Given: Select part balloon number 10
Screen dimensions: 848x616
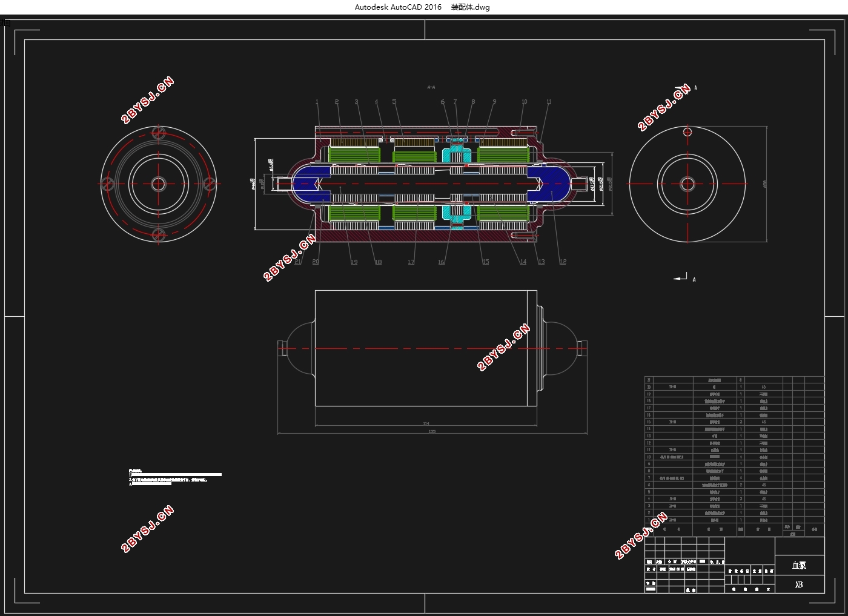Looking at the screenshot, I should [x=525, y=102].
